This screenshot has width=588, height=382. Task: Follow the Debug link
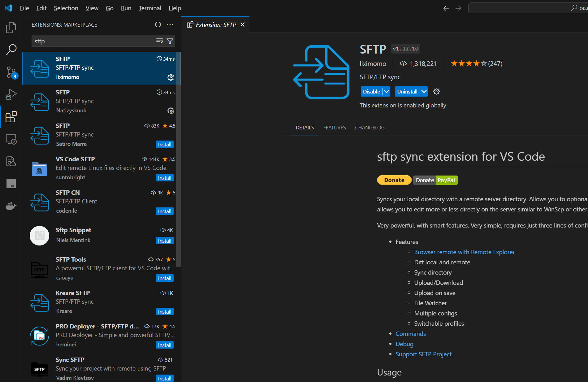404,344
